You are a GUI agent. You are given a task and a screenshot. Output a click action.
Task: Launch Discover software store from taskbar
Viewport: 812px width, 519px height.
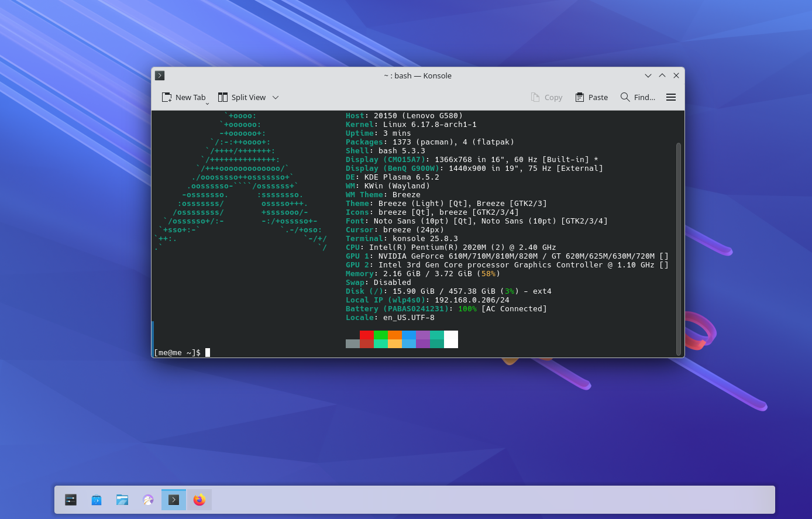pyautogui.click(x=97, y=500)
